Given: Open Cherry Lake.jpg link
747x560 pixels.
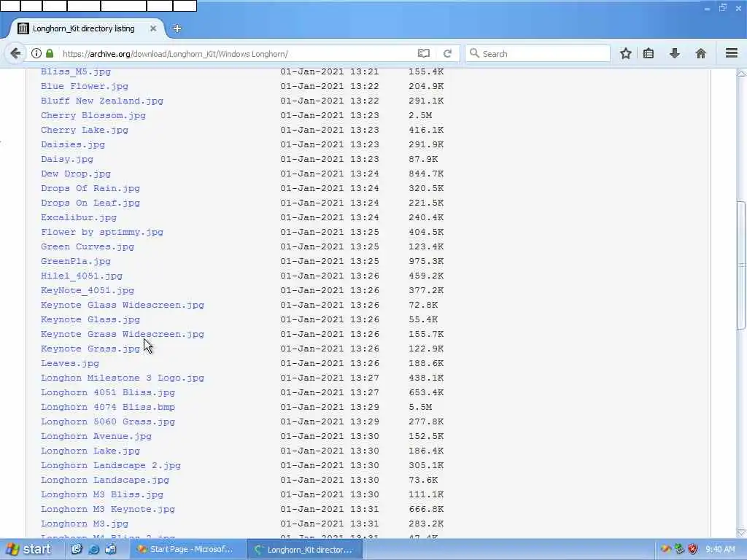Looking at the screenshot, I should click(85, 130).
